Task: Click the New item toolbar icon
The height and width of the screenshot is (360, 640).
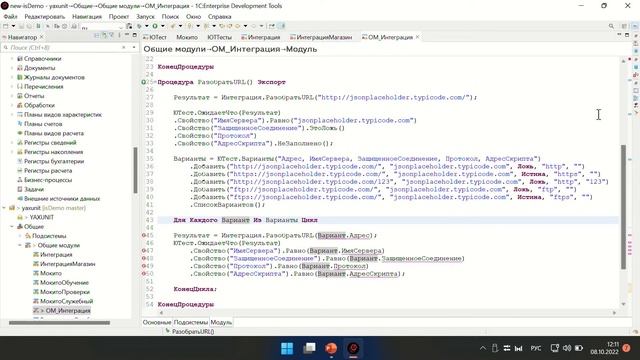Action: pos(6,26)
